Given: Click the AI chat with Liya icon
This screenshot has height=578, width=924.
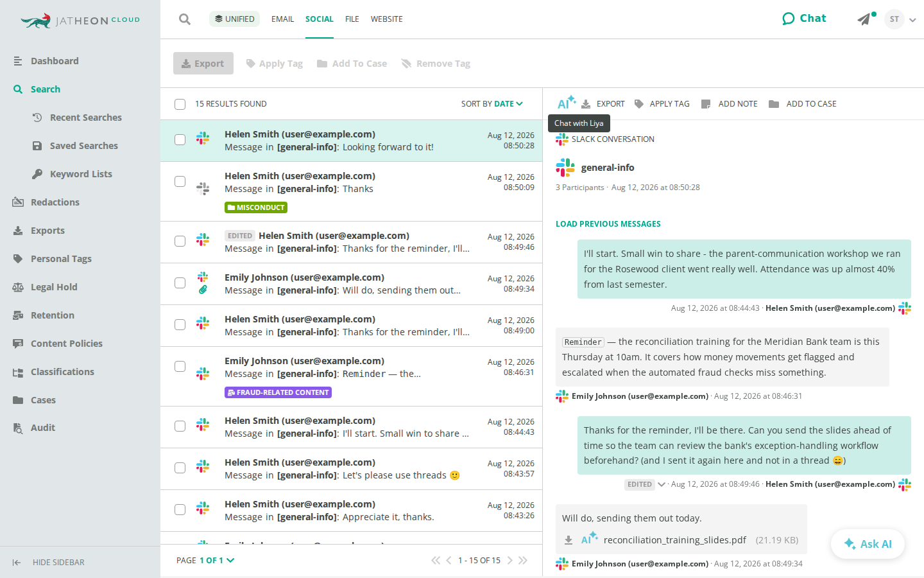Looking at the screenshot, I should pyautogui.click(x=566, y=103).
